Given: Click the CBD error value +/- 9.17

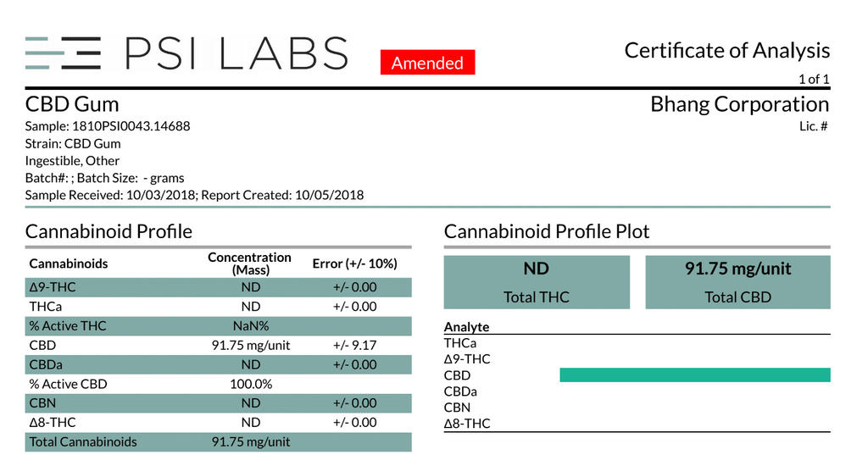Looking at the screenshot, I should pyautogui.click(x=355, y=346).
